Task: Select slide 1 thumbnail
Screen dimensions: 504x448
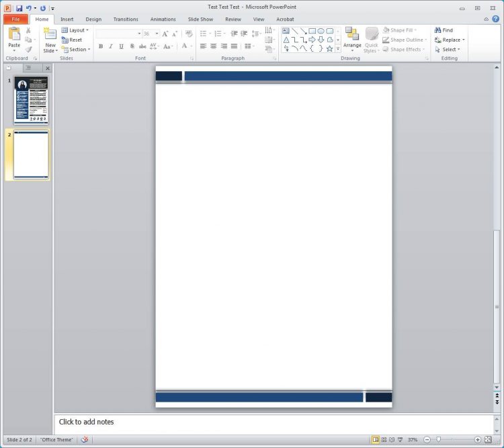Action: click(x=31, y=100)
